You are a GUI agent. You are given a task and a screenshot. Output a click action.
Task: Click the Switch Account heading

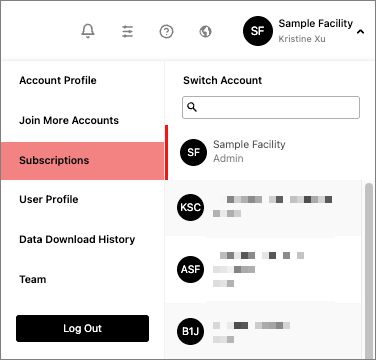(x=223, y=80)
